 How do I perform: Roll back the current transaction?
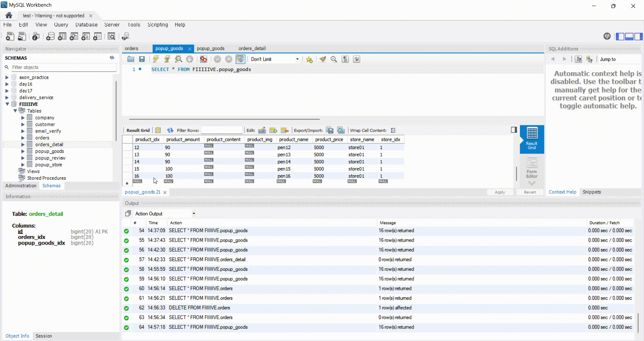click(229, 59)
